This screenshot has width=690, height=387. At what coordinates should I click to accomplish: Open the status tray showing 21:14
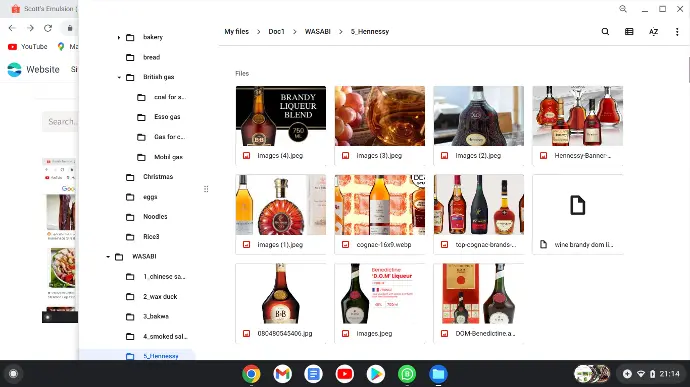tap(651, 374)
